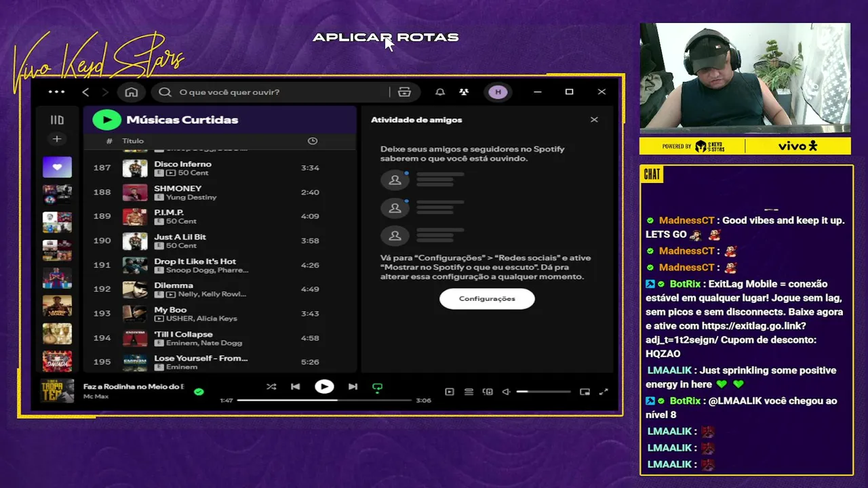Enter full screen player mode

(604, 392)
